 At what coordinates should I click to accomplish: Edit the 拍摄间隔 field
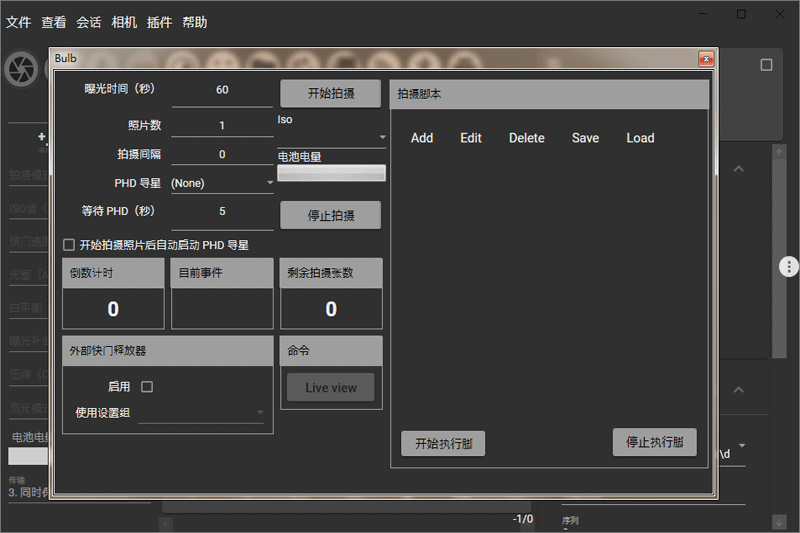[x=222, y=155]
